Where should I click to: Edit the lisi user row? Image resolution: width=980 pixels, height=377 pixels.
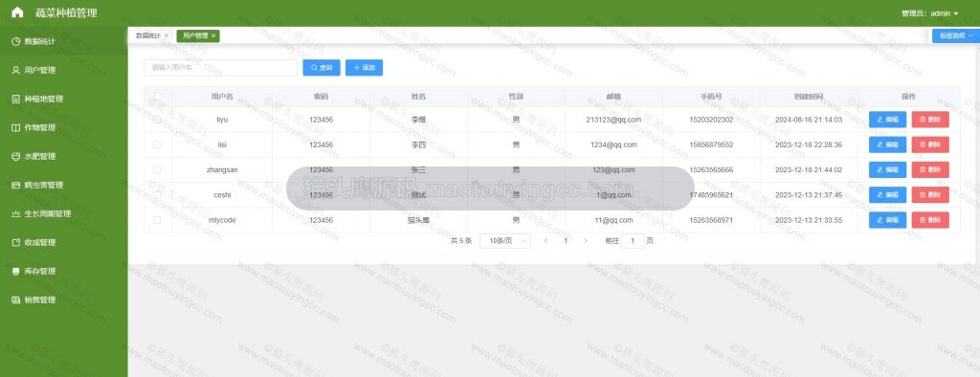click(x=887, y=144)
